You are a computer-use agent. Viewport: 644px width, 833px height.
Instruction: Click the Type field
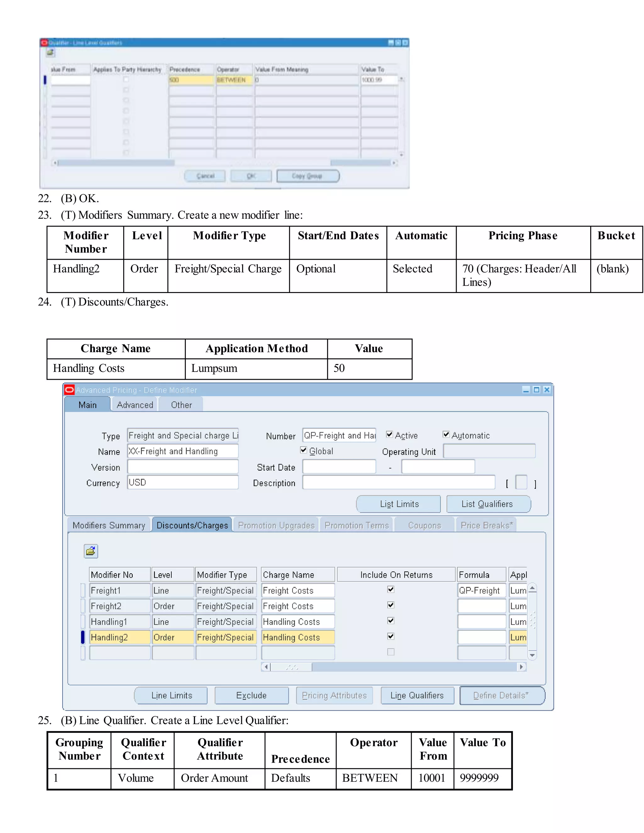(183, 435)
